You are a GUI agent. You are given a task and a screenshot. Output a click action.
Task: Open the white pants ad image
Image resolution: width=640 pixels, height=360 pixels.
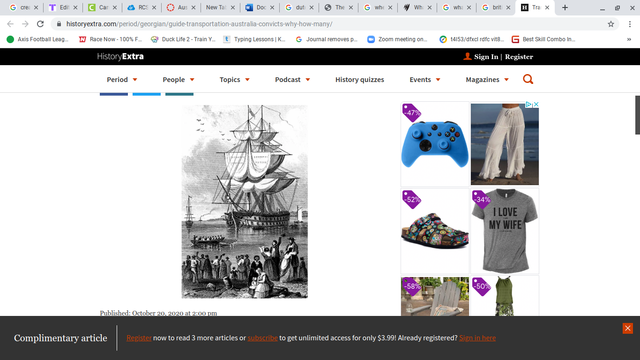coord(504,144)
